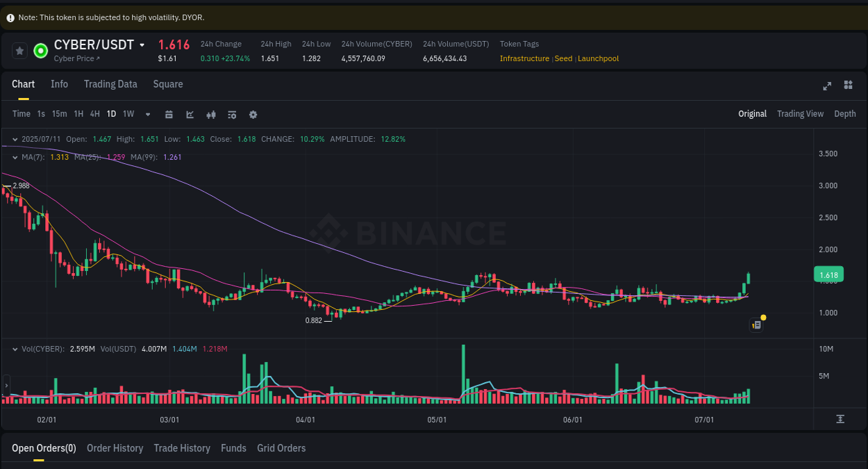Click the green CYBER token logo

pos(40,50)
